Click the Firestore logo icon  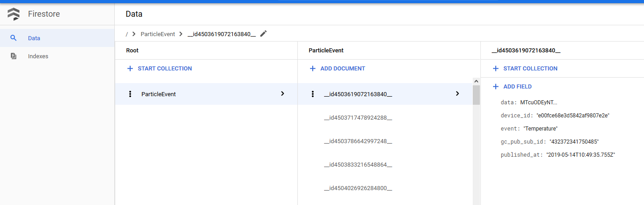pos(13,14)
